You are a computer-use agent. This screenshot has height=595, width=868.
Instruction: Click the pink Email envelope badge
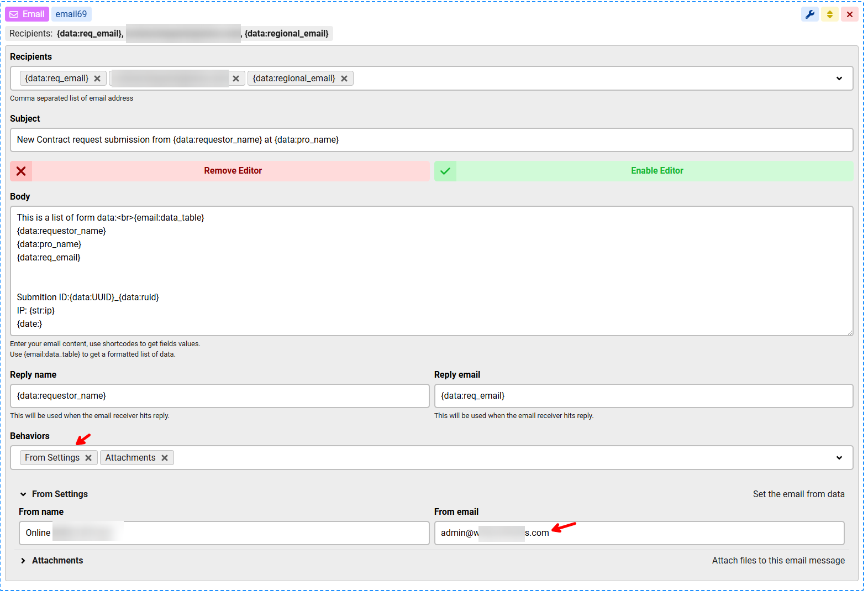click(x=27, y=14)
